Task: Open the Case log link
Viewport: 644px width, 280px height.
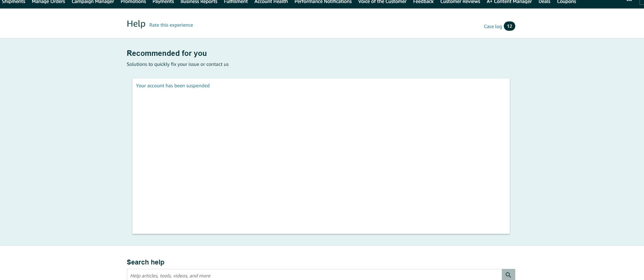Action: click(492, 27)
